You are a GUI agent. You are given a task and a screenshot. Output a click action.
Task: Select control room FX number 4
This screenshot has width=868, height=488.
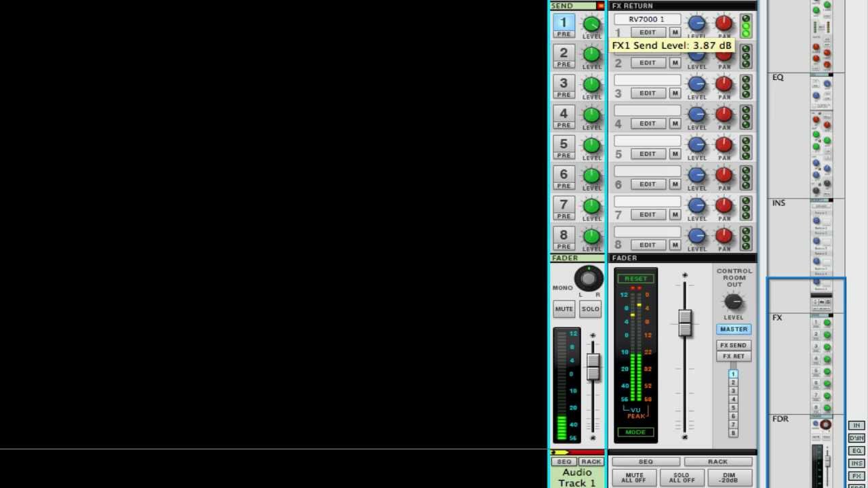tap(732, 399)
